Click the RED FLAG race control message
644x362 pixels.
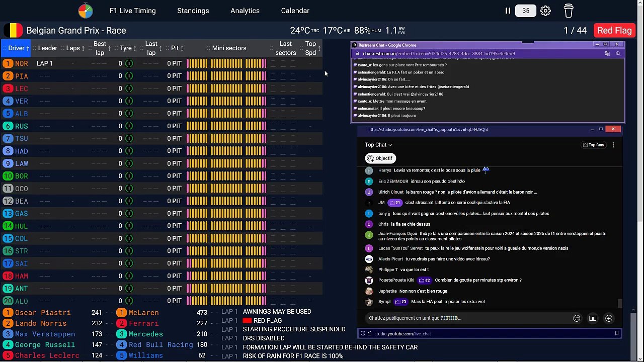pos(268,321)
